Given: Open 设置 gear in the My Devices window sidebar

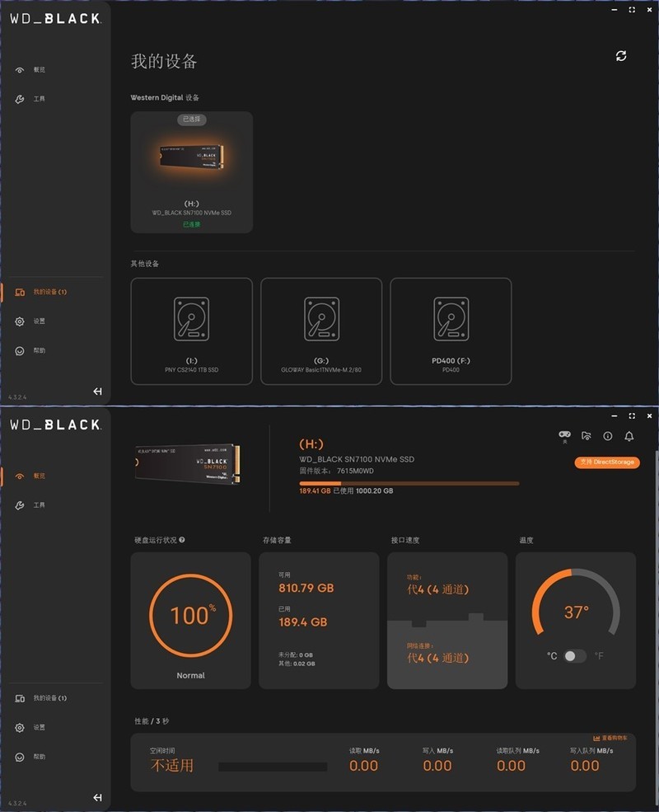Looking at the screenshot, I should [x=30, y=322].
